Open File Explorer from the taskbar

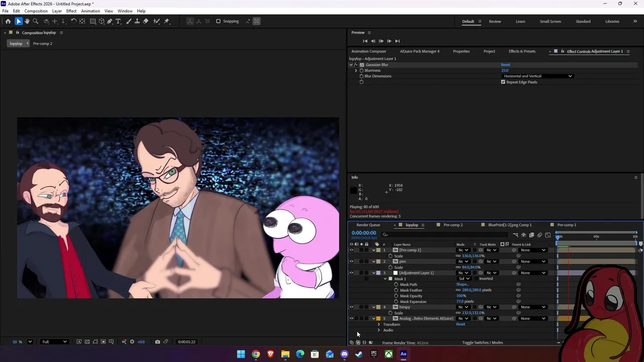(285, 354)
